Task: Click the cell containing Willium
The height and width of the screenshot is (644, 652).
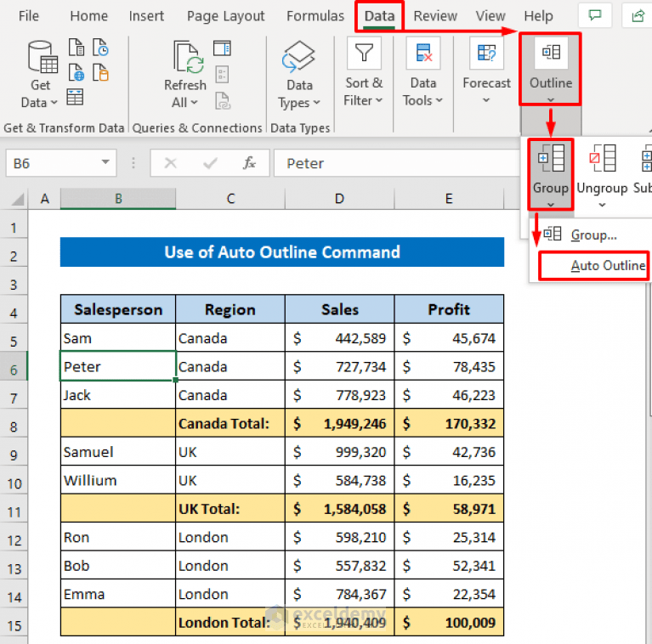Action: (118, 480)
